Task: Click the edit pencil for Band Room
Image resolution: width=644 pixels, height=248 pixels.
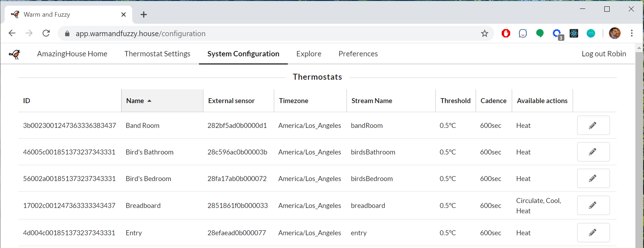Action: [x=593, y=125]
